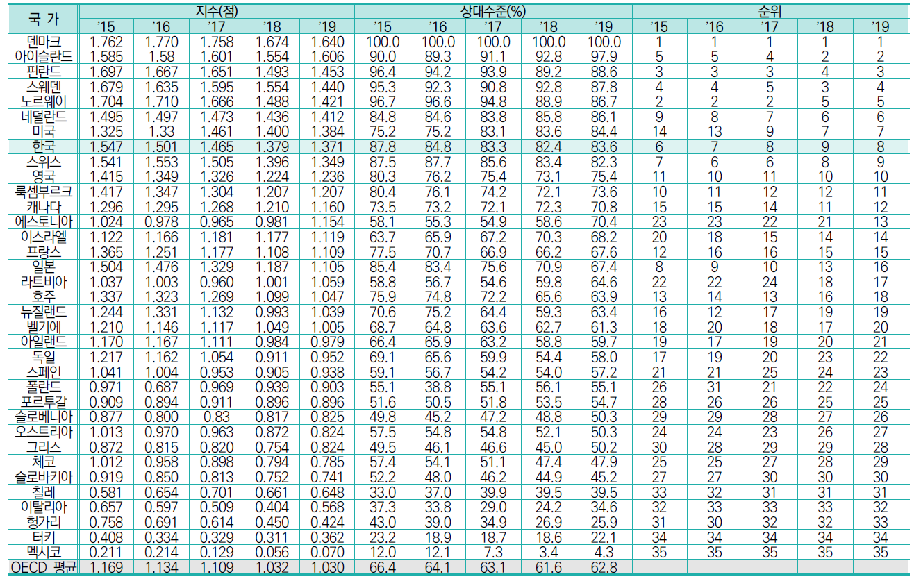Click the '덴마크' country cell
Image resolution: width=921 pixels, height=588 pixels.
click(x=44, y=41)
